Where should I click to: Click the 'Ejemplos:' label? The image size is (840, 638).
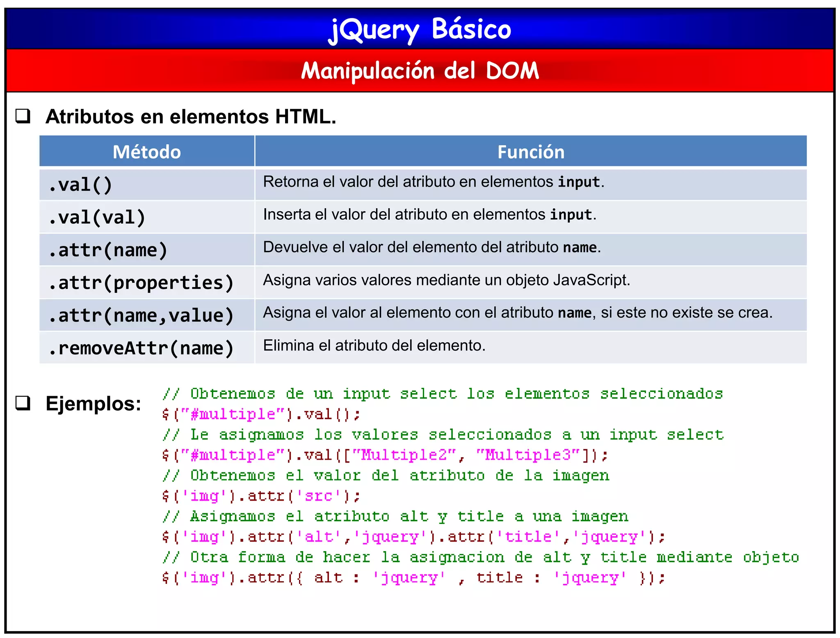click(x=94, y=403)
